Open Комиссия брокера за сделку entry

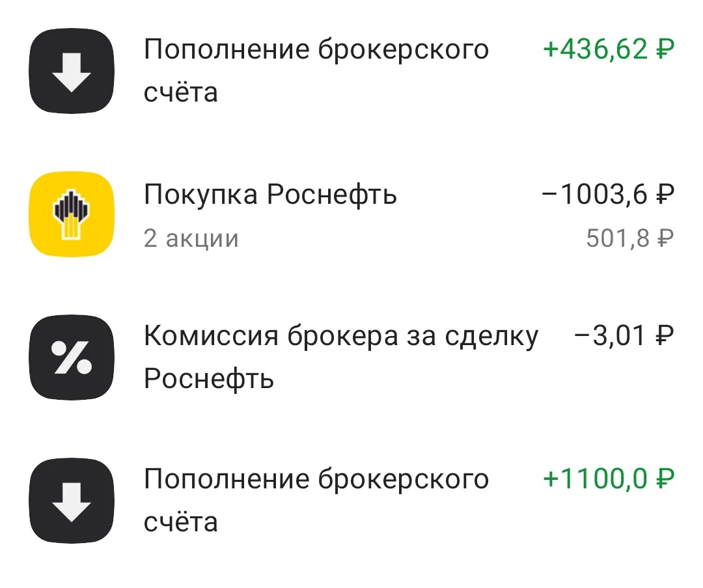(341, 357)
